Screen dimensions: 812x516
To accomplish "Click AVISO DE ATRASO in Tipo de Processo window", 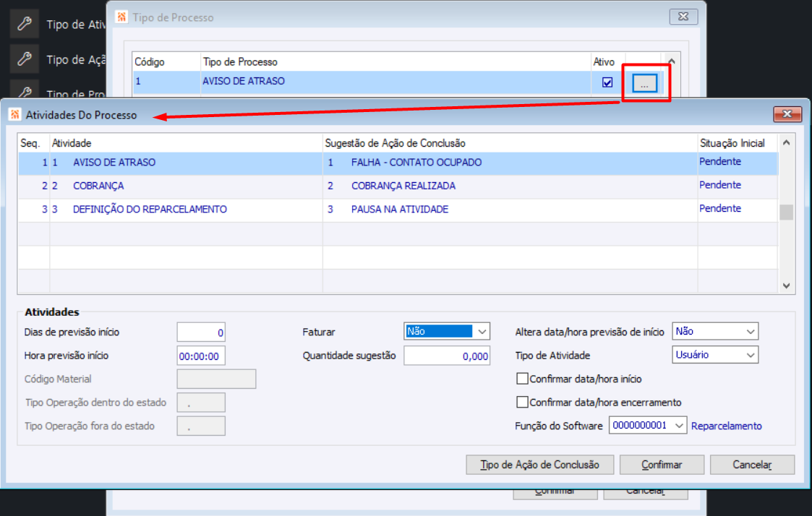I will pos(244,81).
